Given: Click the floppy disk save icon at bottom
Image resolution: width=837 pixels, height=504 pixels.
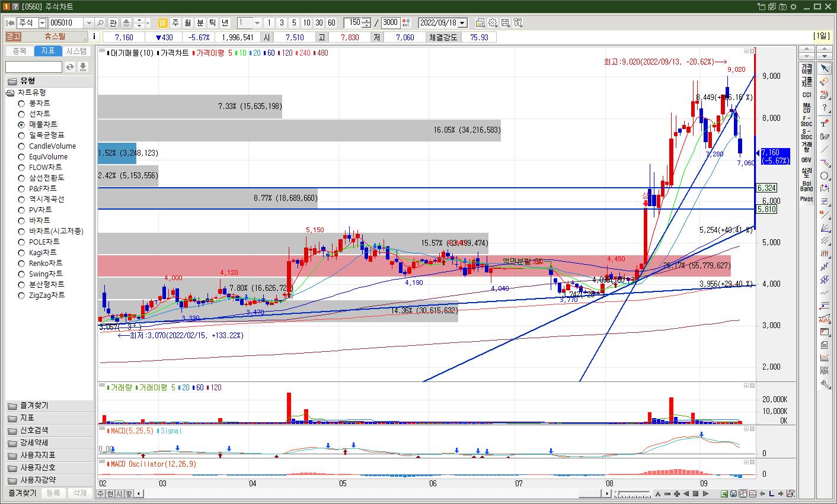Looking at the screenshot, I should [x=734, y=494].
